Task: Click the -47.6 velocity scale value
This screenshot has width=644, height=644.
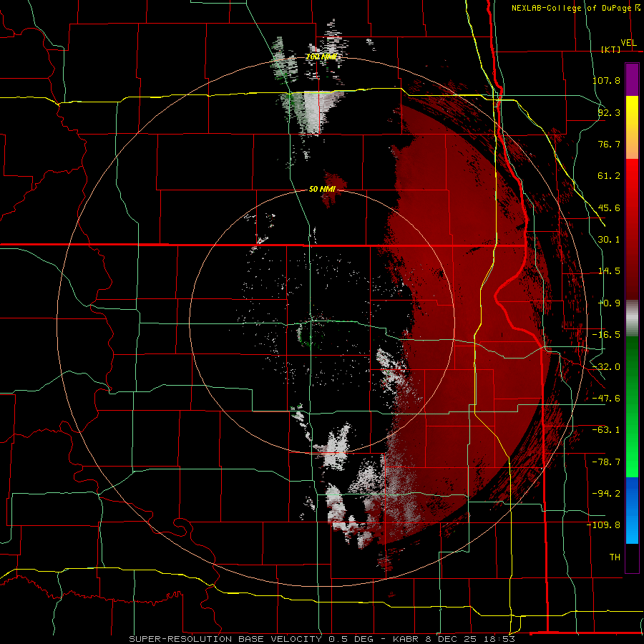Action: [x=606, y=399]
